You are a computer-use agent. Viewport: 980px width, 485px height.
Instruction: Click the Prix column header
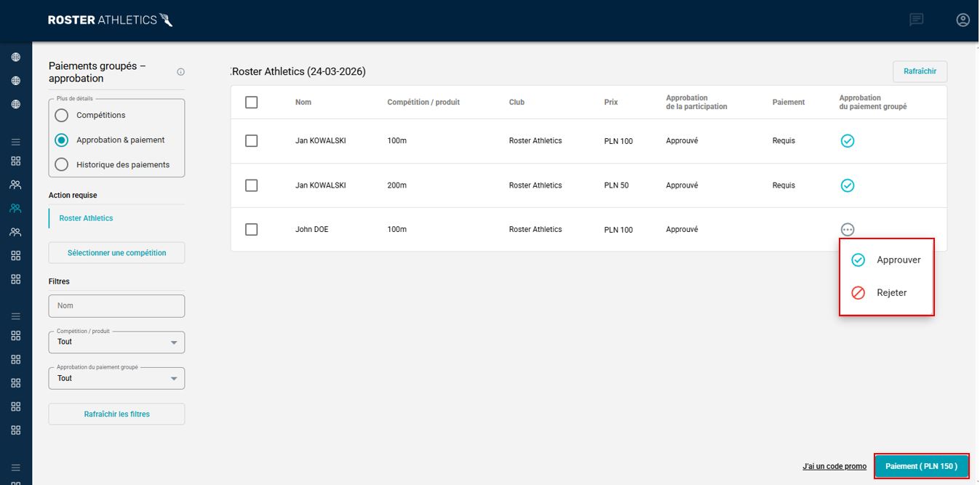[611, 103]
